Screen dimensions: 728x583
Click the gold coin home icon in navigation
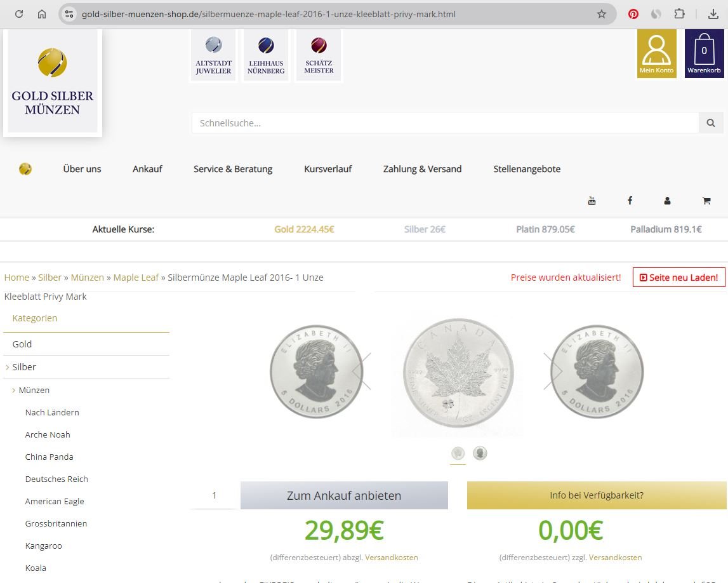tap(25, 169)
